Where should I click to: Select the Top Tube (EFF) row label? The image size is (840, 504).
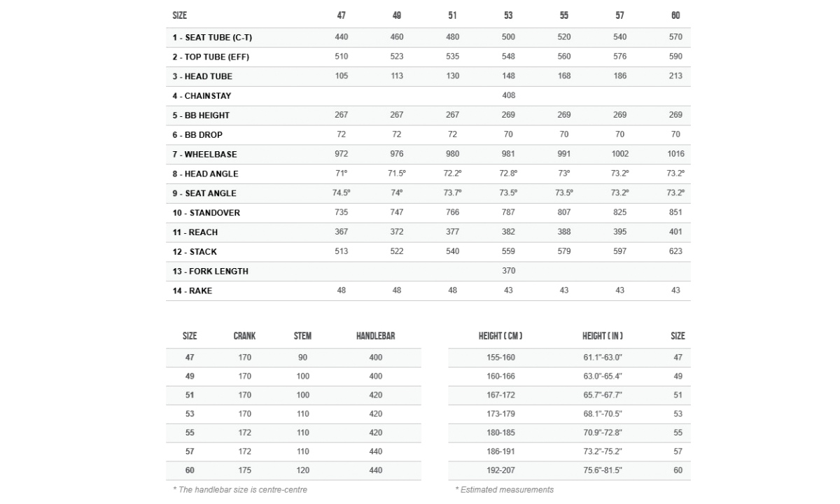coord(211,57)
